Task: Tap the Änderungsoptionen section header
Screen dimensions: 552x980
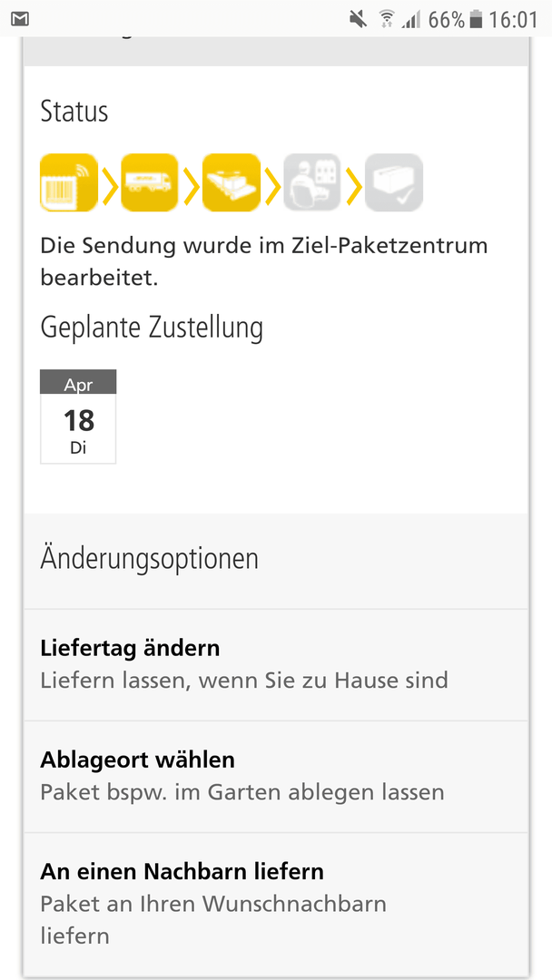Action: 150,559
